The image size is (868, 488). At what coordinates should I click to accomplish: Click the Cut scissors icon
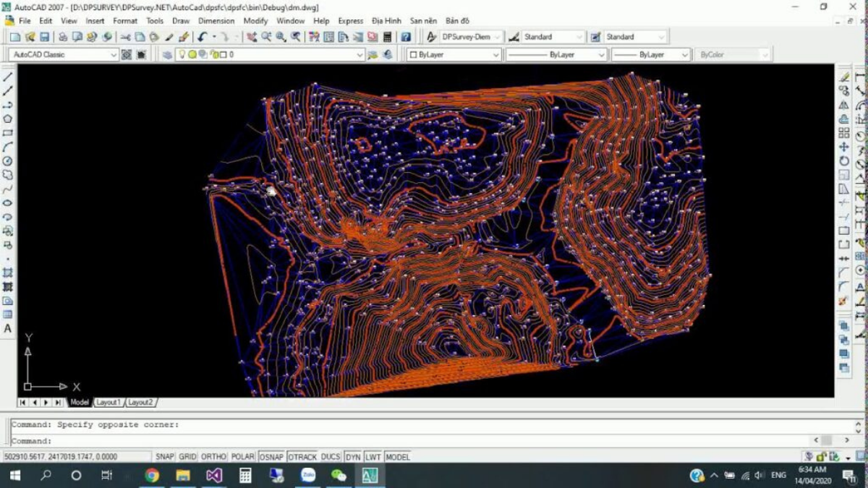pos(126,37)
